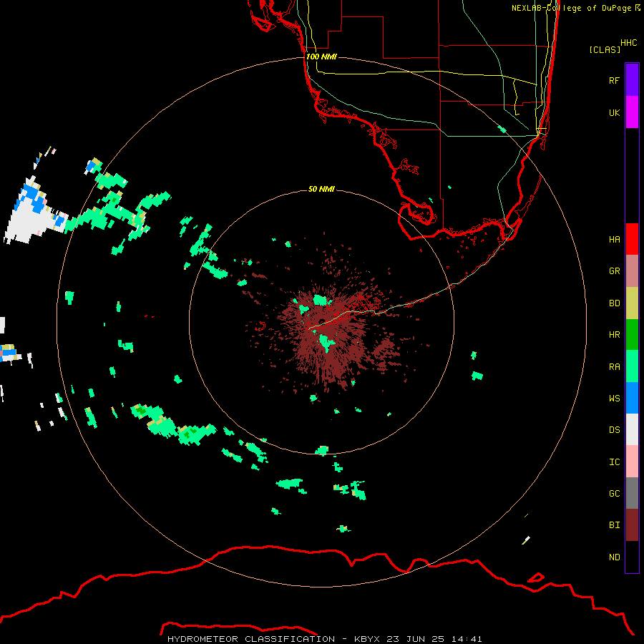
Task: Click the white DS legend swatch
Action: tap(632, 429)
